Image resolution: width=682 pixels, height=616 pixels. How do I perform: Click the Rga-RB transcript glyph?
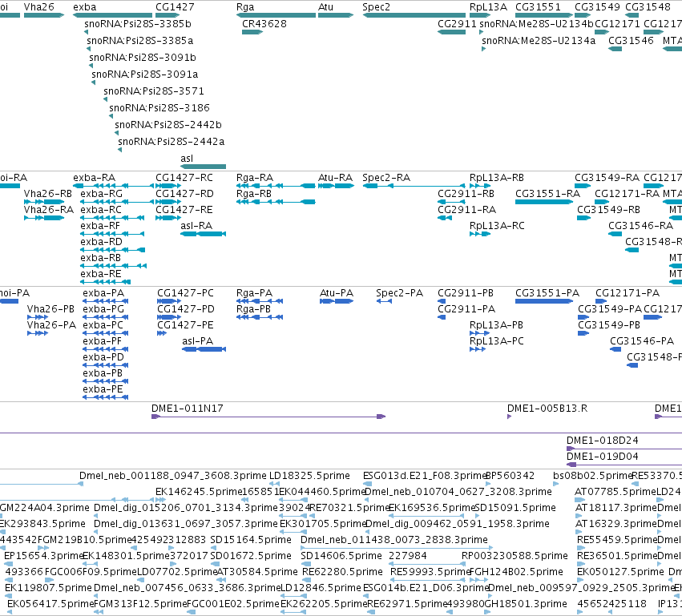tap(276, 202)
